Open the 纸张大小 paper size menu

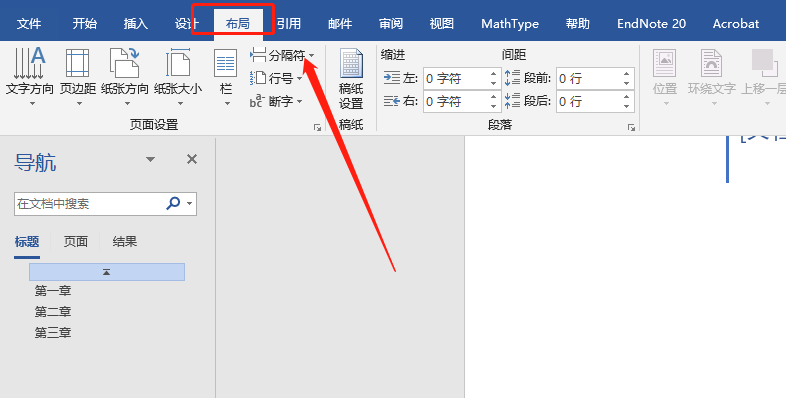point(178,76)
